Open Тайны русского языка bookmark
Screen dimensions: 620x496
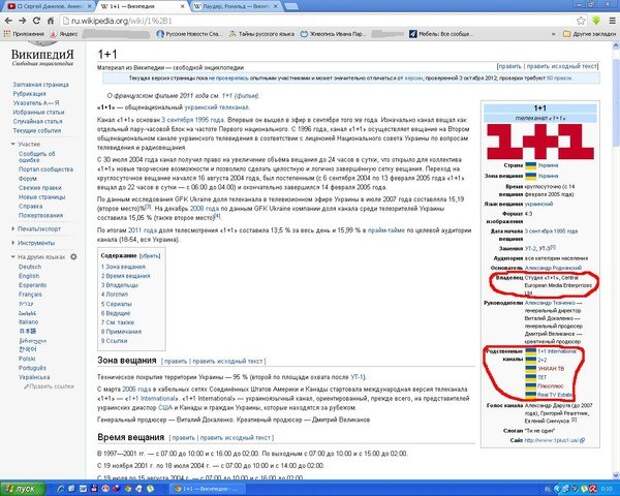point(262,34)
